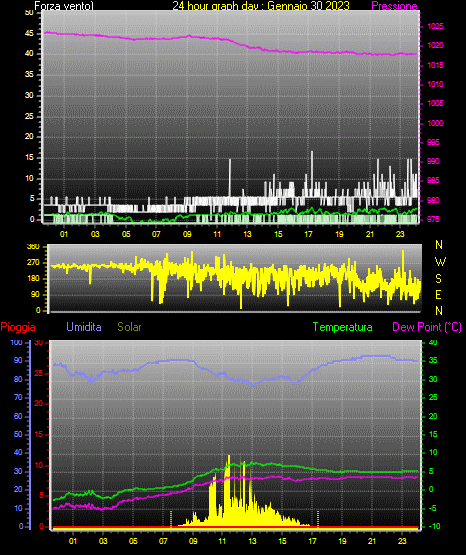Click the Pressione legend label
Image resolution: width=466 pixels, height=555 pixels.
(394, 6)
